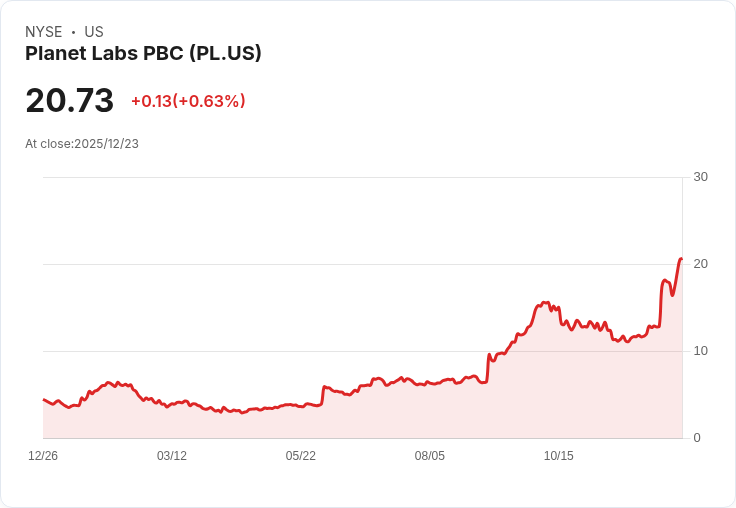Click the final peak of the price line
This screenshot has width=736, height=508.
coord(681,259)
